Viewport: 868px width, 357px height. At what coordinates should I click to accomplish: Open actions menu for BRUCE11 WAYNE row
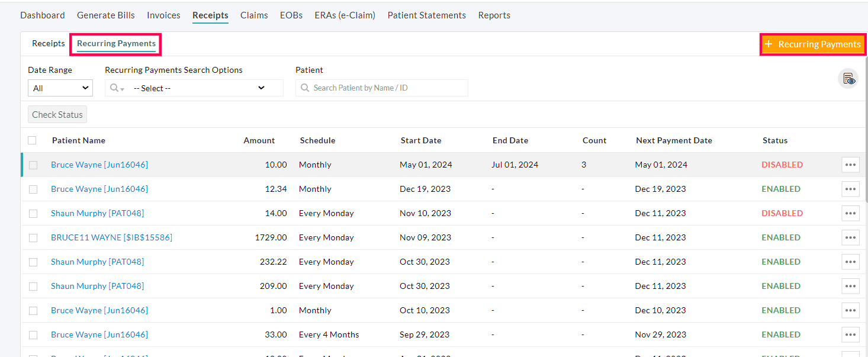(x=850, y=237)
